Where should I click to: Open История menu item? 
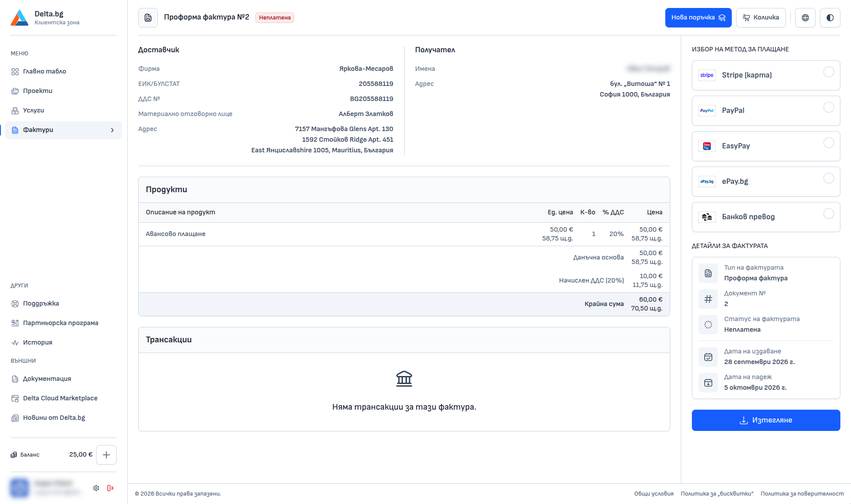point(63,343)
